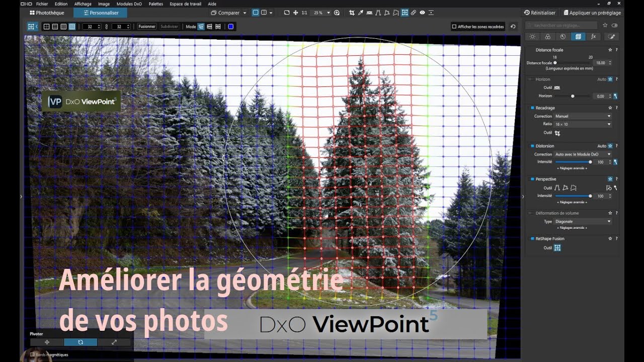Select rotate option in Pivoter panel
This screenshot has height=362, width=644.
tap(80, 342)
